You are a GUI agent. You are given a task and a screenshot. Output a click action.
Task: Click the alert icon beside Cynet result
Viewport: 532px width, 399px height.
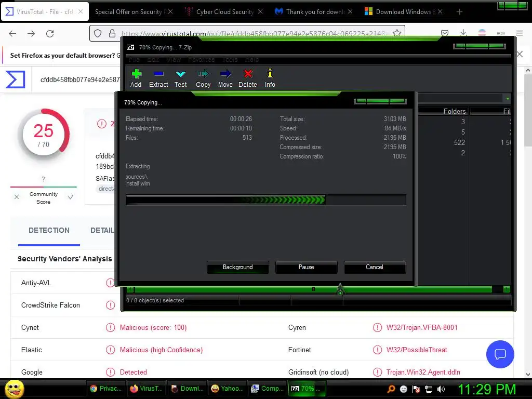pos(110,327)
